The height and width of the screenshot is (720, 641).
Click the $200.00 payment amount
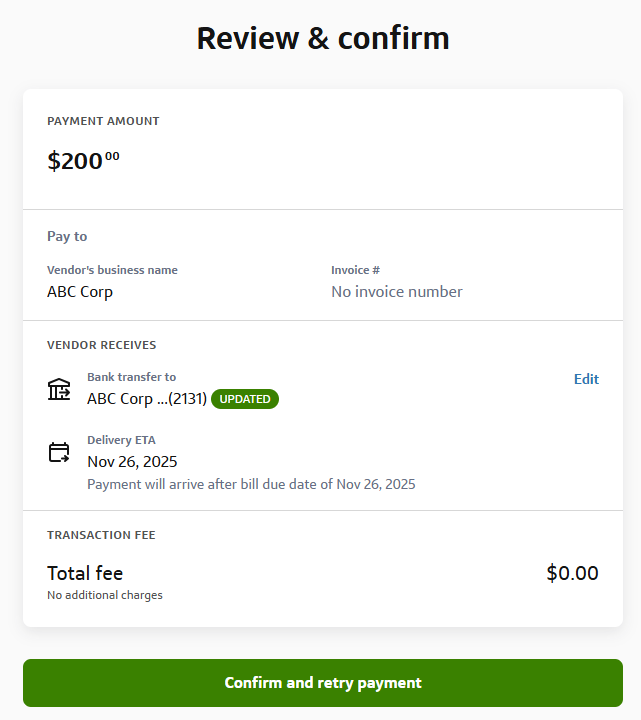pyautogui.click(x=83, y=161)
